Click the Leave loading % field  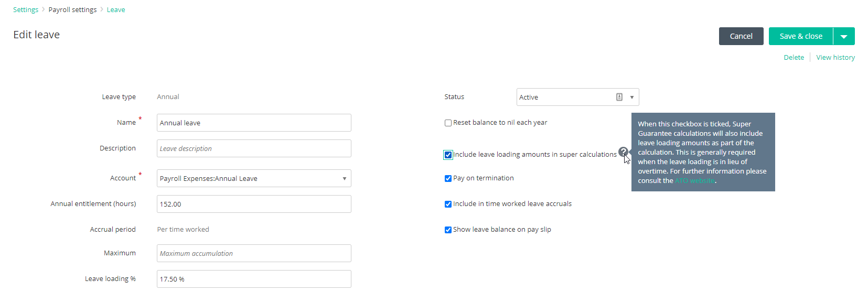(254, 279)
